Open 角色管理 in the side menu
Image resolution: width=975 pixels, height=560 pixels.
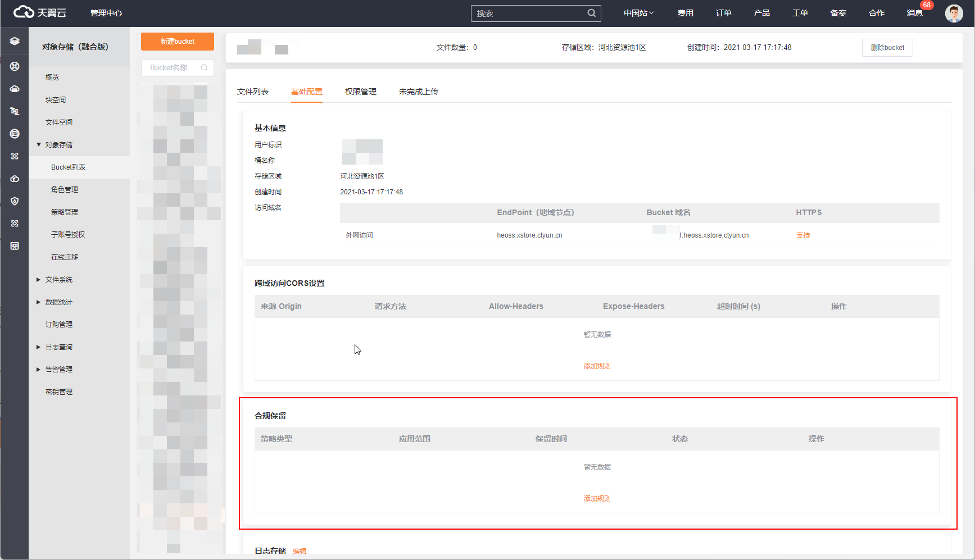click(x=65, y=190)
